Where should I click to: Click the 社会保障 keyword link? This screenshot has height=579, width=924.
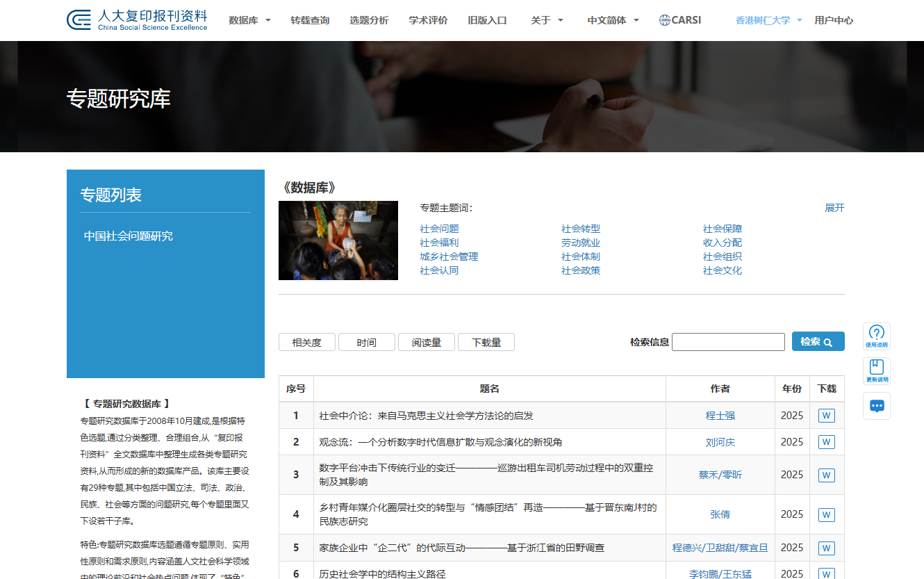722,229
